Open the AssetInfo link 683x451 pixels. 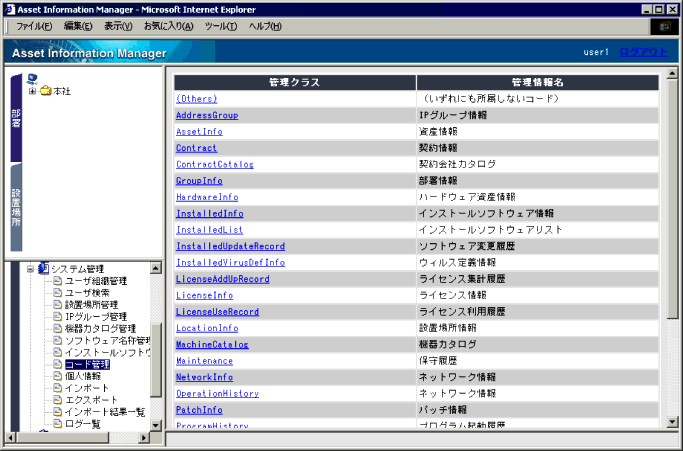point(199,132)
